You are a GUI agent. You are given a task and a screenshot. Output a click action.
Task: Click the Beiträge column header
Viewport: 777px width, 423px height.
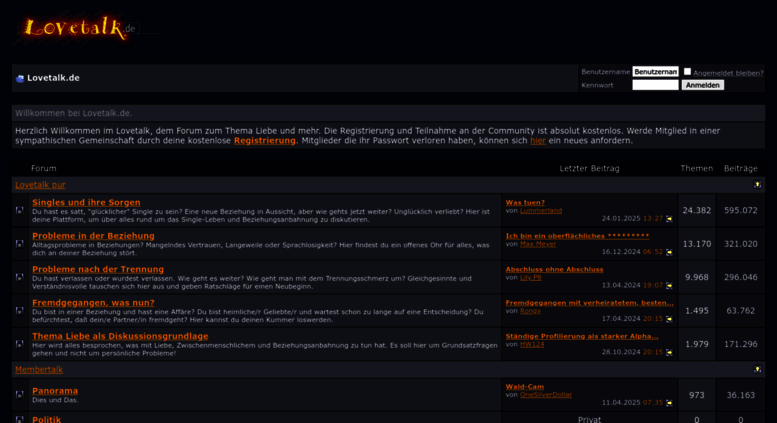click(740, 168)
